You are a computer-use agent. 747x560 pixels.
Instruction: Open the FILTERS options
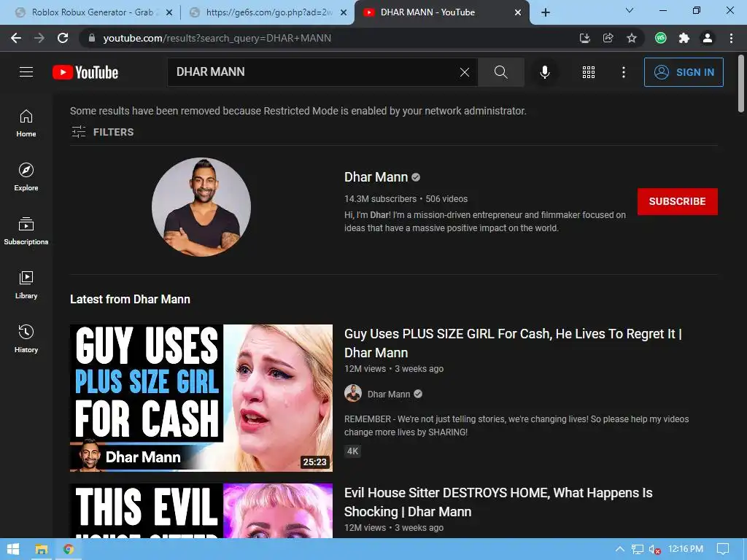102,132
